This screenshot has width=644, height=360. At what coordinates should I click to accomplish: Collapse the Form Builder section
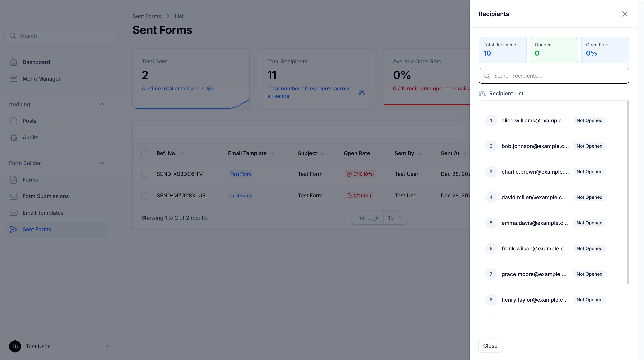pyautogui.click(x=102, y=163)
